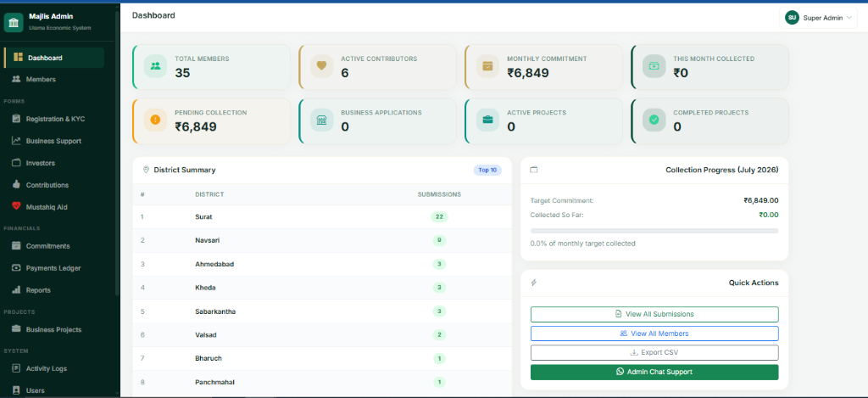Screen dimensions: 868x398
Task: Click the collection progress bar
Action: pyautogui.click(x=654, y=231)
